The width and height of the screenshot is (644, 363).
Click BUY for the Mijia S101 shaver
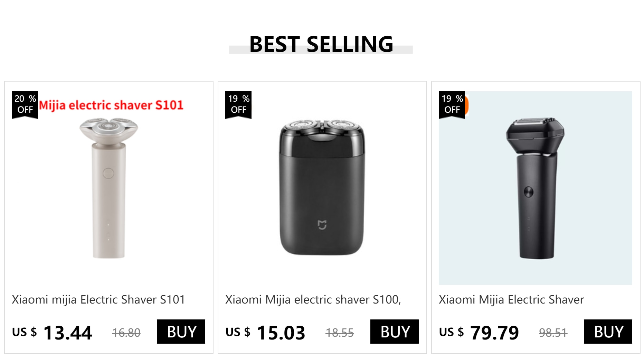[x=181, y=332]
